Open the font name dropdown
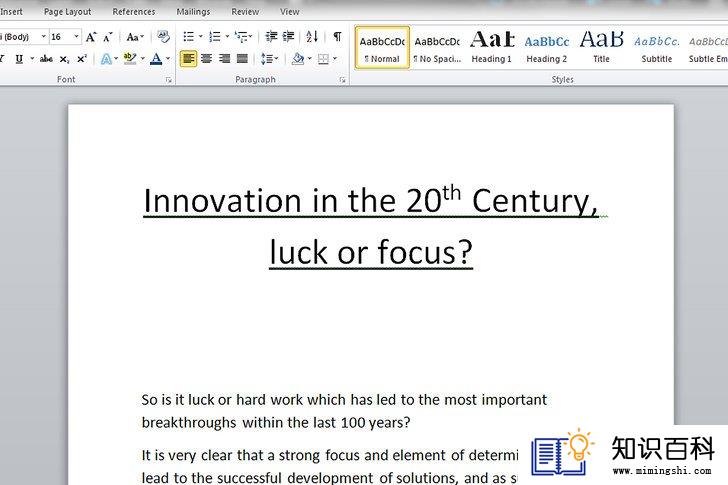This screenshot has width=728, height=485. (43, 36)
